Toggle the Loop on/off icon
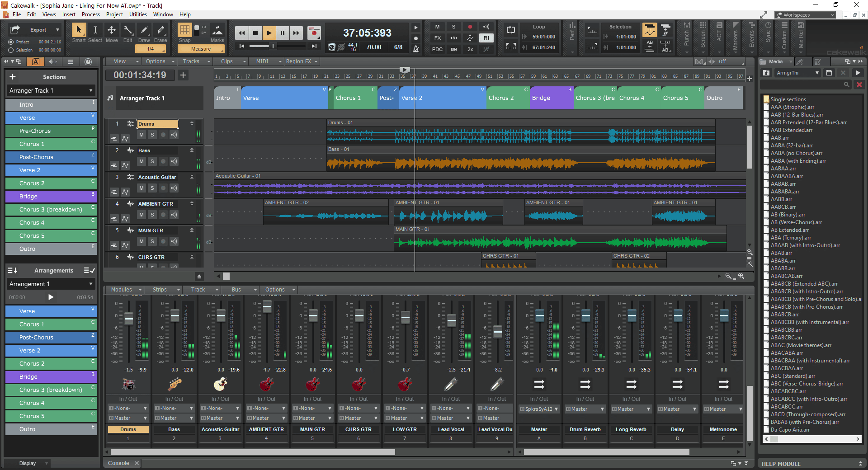This screenshot has width=868, height=470. (x=511, y=30)
